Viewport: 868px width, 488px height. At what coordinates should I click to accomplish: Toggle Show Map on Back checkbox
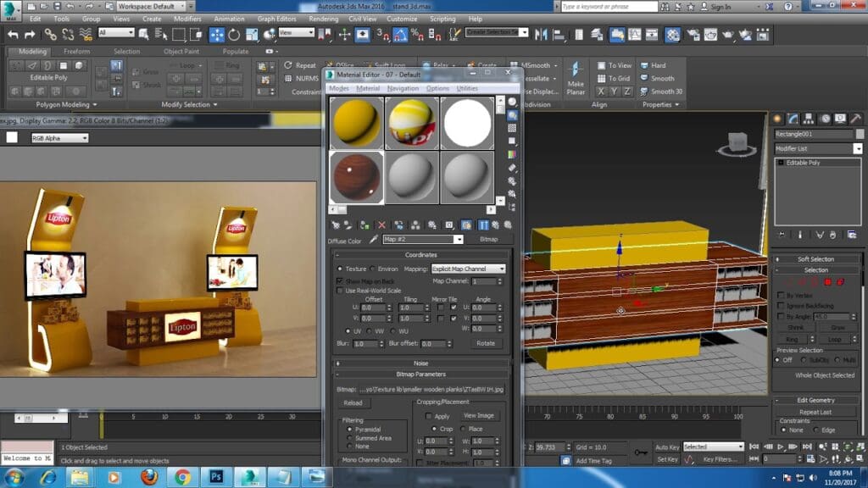click(340, 281)
